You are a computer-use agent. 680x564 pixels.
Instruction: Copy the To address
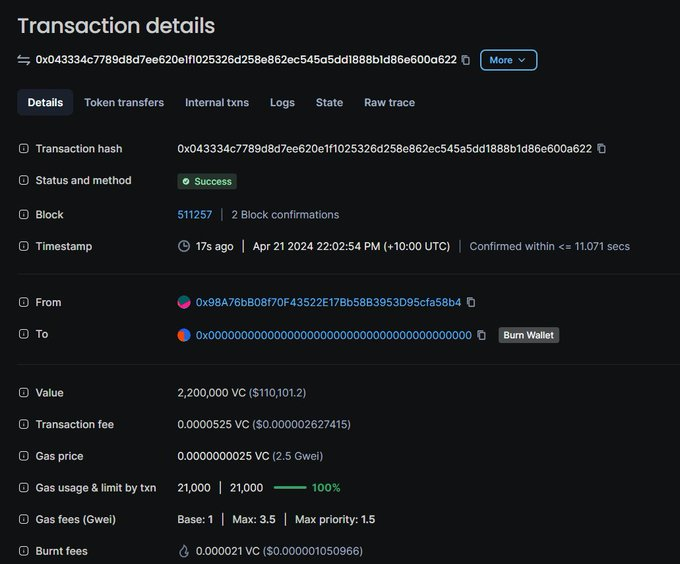pos(481,335)
